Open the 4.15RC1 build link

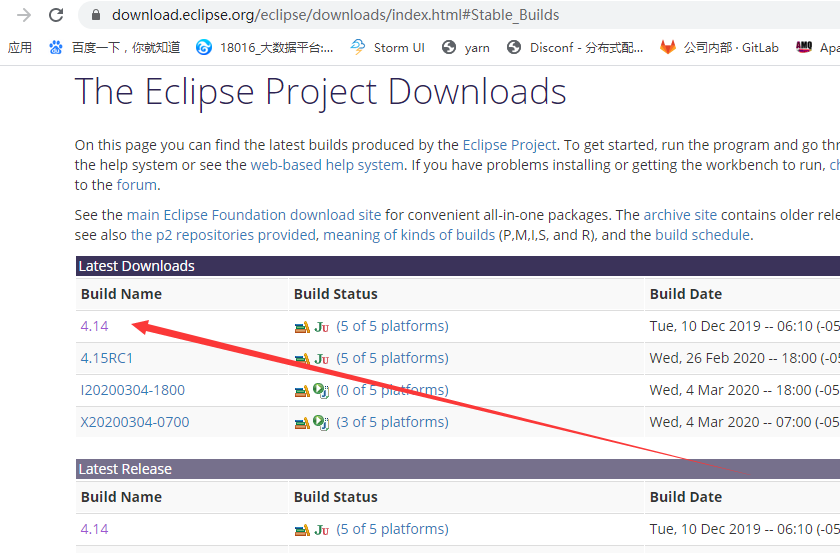[107, 358]
